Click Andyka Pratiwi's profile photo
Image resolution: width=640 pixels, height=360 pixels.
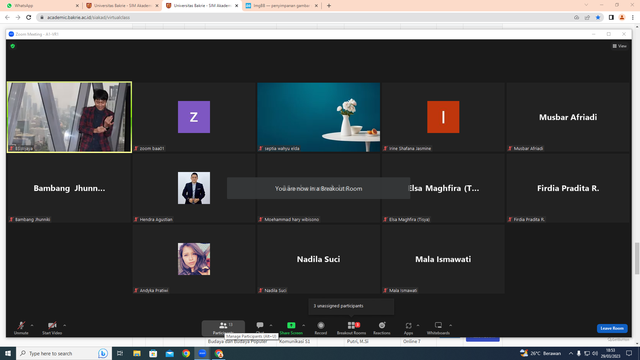pos(194,259)
